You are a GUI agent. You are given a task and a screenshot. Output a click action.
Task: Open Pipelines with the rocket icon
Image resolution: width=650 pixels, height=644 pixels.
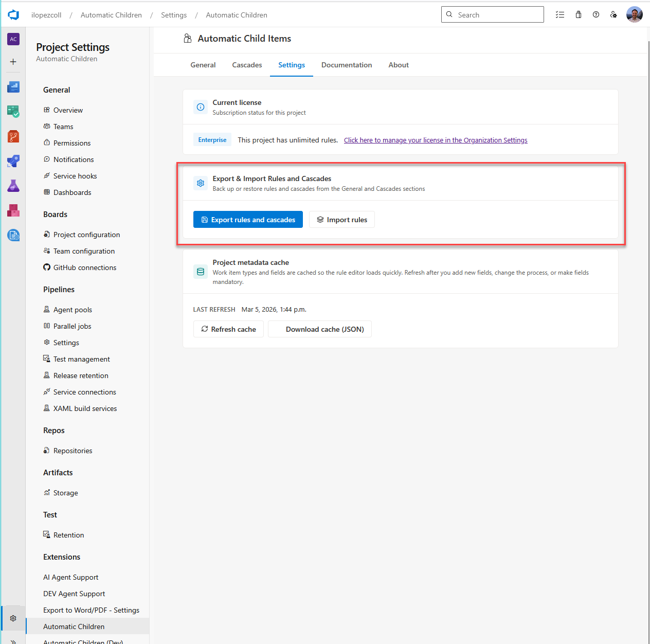tap(13, 161)
